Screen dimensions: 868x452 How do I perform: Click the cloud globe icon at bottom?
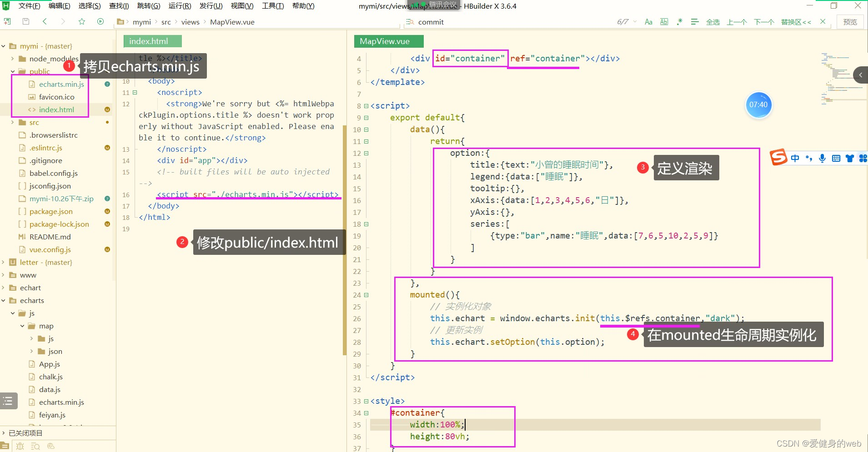coord(50,446)
